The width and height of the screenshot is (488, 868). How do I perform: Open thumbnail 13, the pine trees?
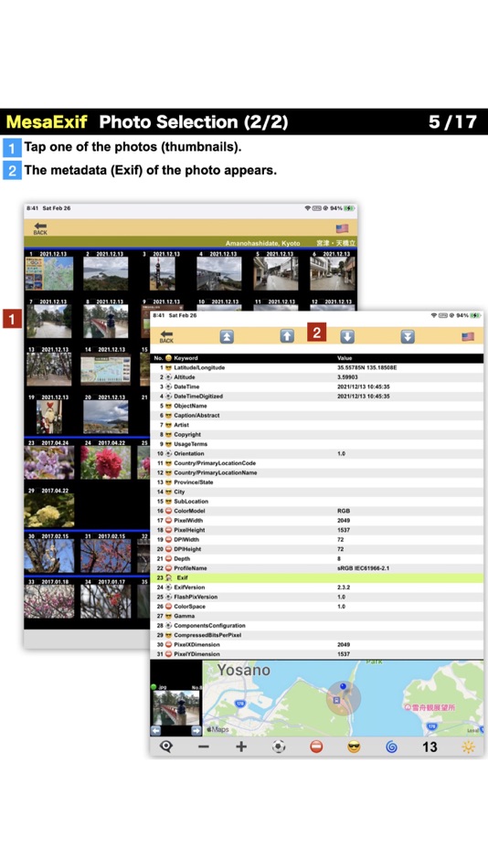pyautogui.click(x=49, y=369)
